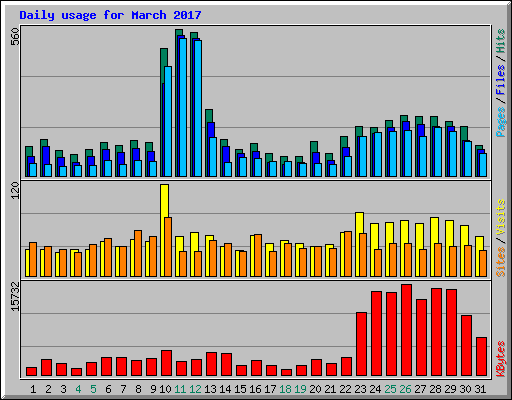Click the orange Sites legend label
The image size is (512, 400).
tap(501, 262)
